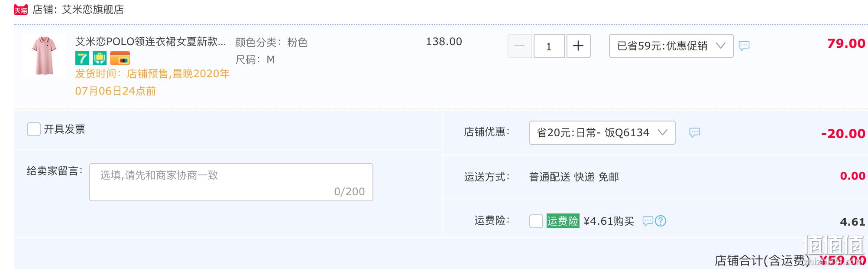Screen dimensions: 868x269
Task: Increase quantity with the plus button
Action: click(578, 46)
